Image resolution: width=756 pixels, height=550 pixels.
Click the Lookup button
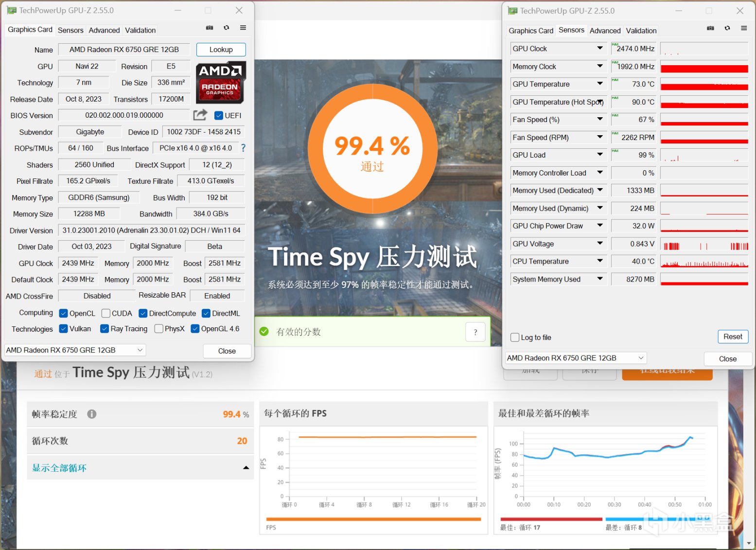[221, 50]
